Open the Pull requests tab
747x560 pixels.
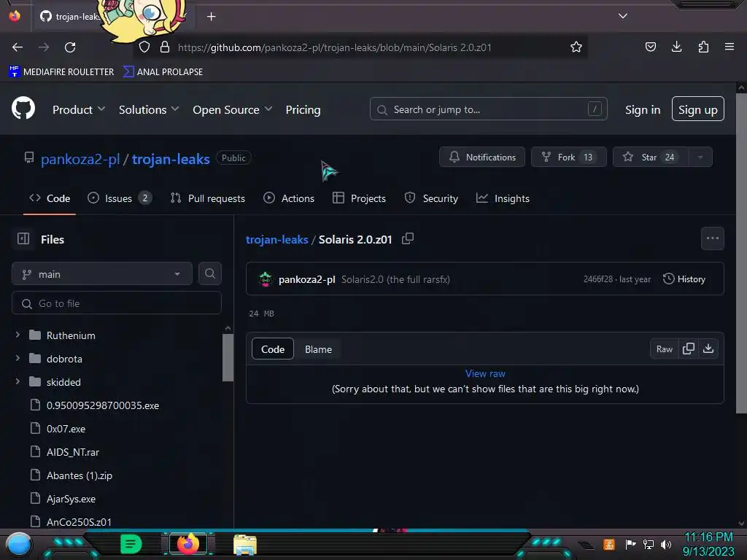[208, 198]
